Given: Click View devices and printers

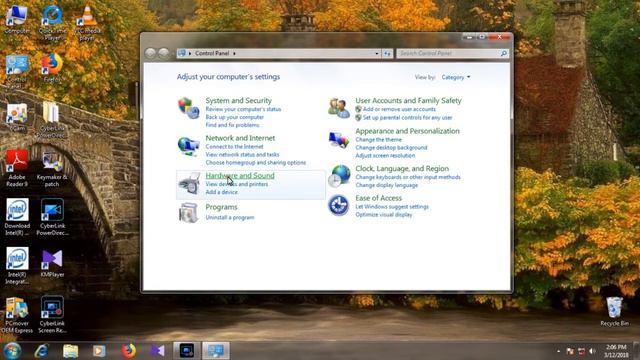Looking at the screenshot, I should coord(237,184).
